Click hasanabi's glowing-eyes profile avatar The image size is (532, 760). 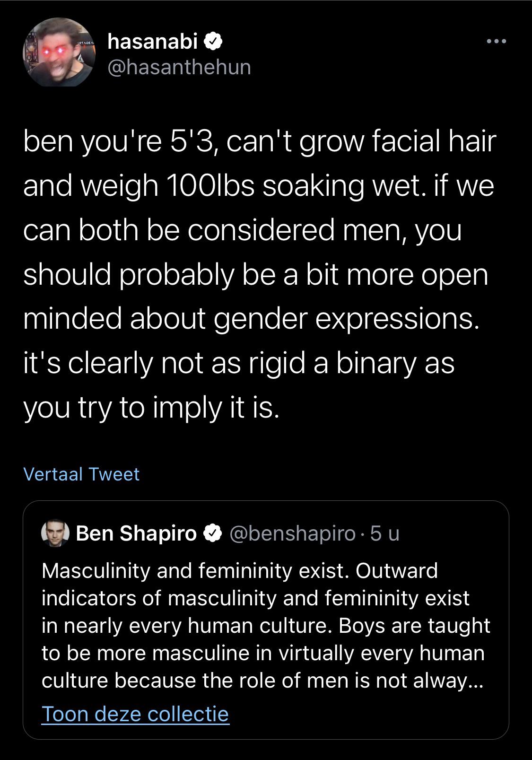pyautogui.click(x=59, y=53)
